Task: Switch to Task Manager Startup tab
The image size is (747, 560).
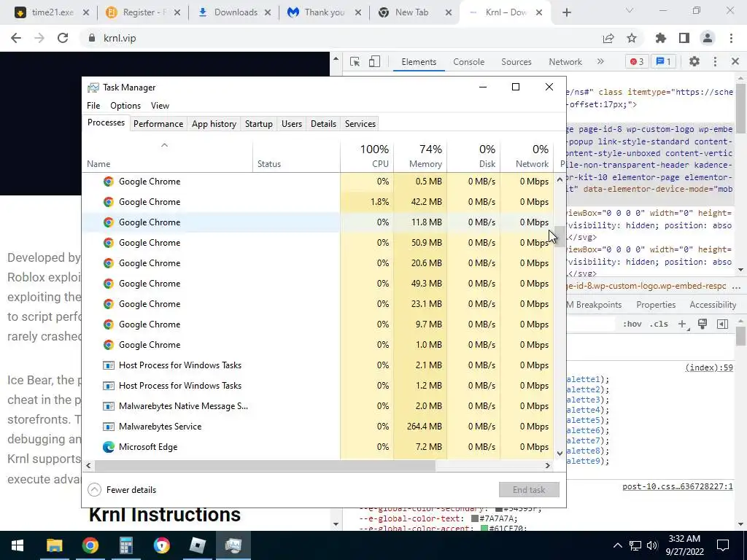Action: pos(259,123)
